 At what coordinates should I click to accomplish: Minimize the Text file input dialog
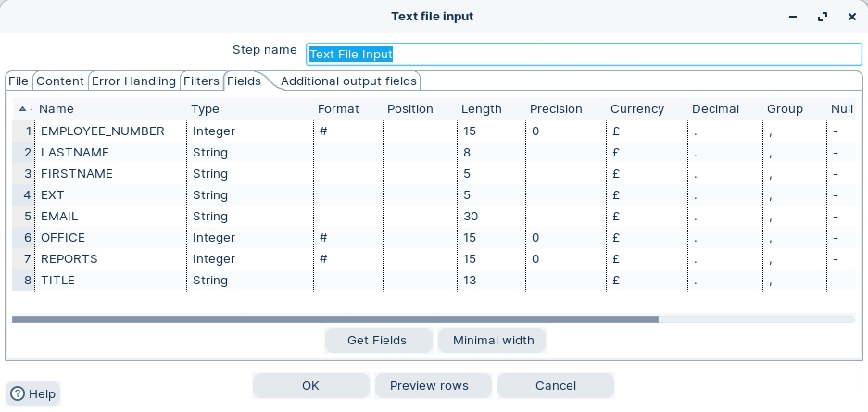click(x=792, y=17)
